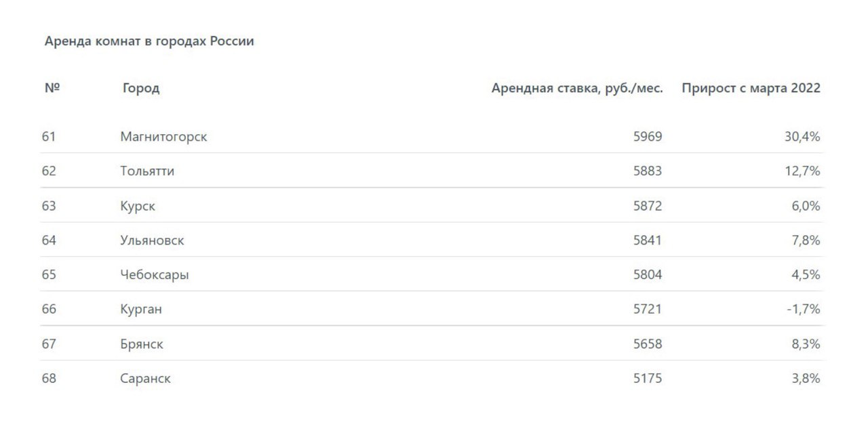Click the rental rate value 5969
Viewport: 868px width, 435px height.
click(x=648, y=137)
